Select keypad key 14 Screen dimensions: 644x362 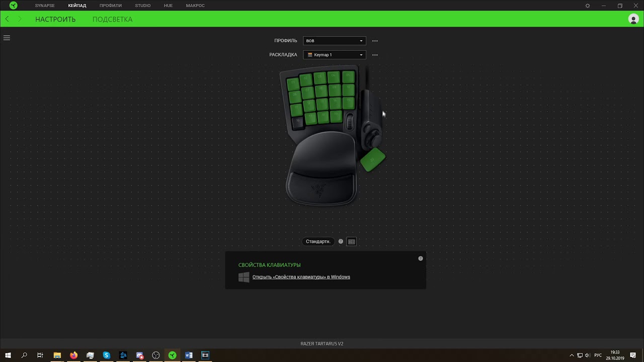tap(336, 103)
